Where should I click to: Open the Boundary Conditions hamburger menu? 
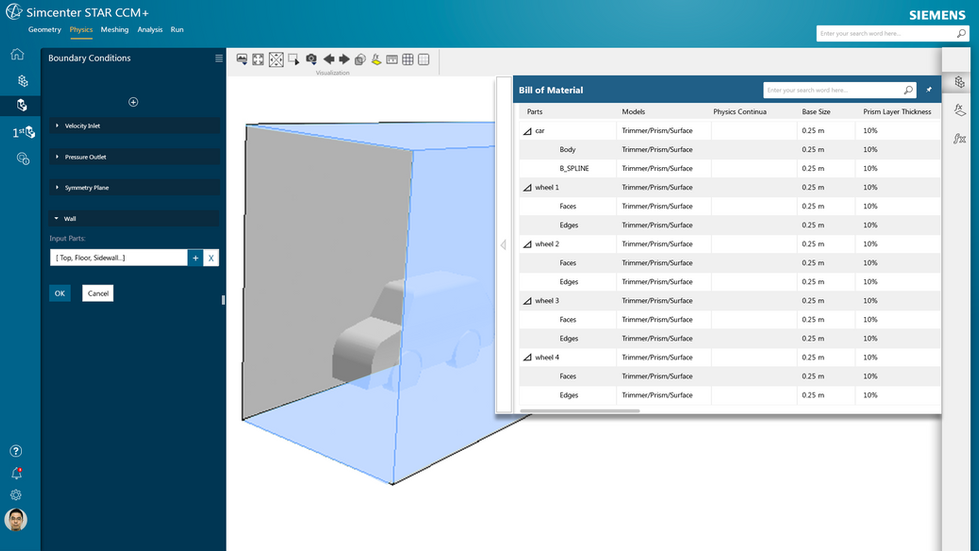tap(219, 58)
